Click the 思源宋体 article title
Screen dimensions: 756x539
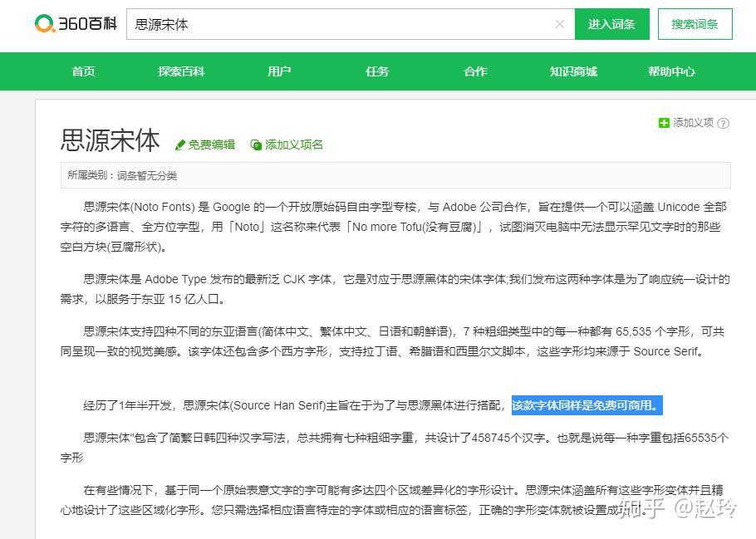(x=110, y=140)
